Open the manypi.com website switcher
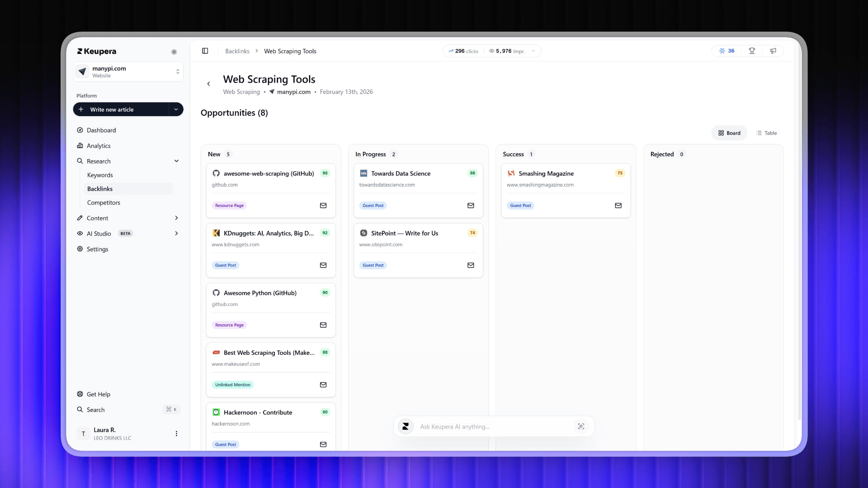 (x=128, y=72)
